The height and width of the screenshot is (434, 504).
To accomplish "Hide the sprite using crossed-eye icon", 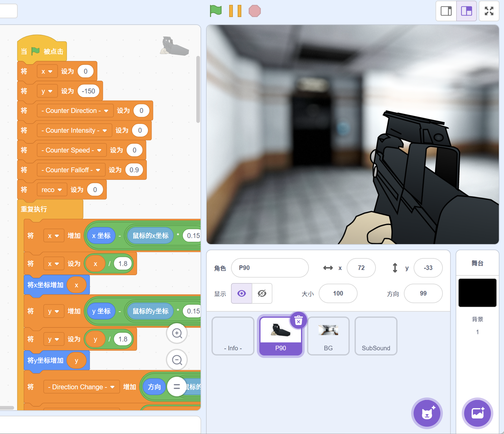I will coord(262,293).
